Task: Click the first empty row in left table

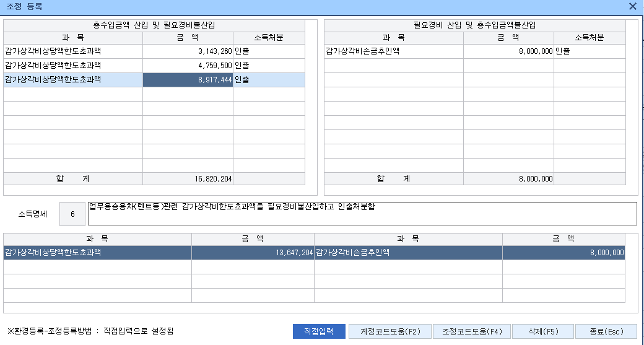Action: [x=73, y=94]
